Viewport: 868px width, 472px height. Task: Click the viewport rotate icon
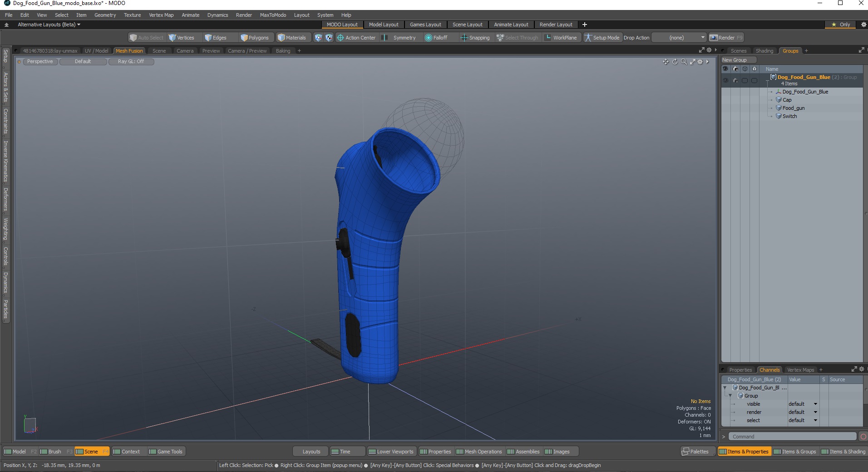(675, 62)
